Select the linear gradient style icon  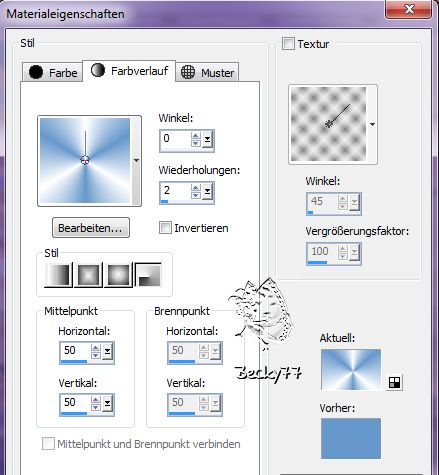pos(58,275)
